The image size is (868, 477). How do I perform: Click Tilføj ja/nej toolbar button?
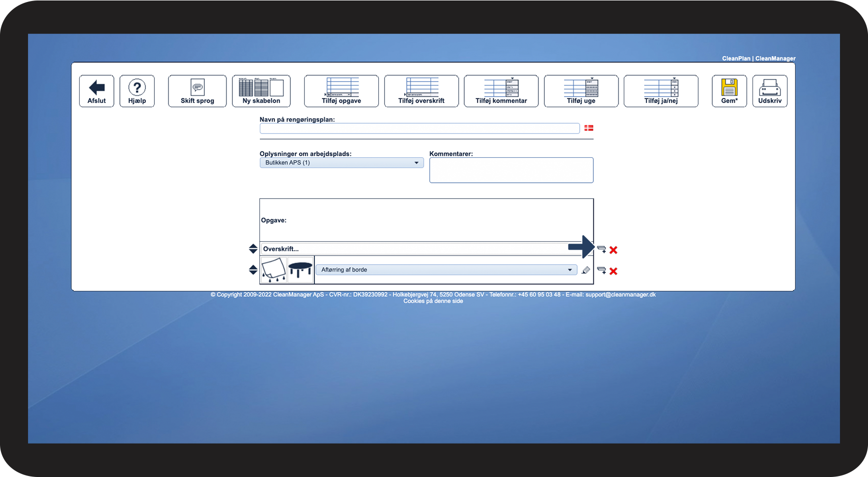pos(661,91)
